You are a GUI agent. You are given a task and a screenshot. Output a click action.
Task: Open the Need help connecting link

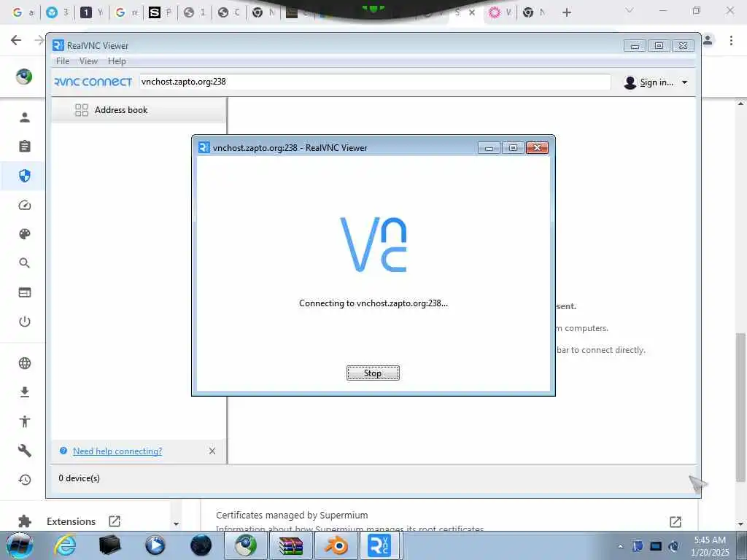point(117,451)
